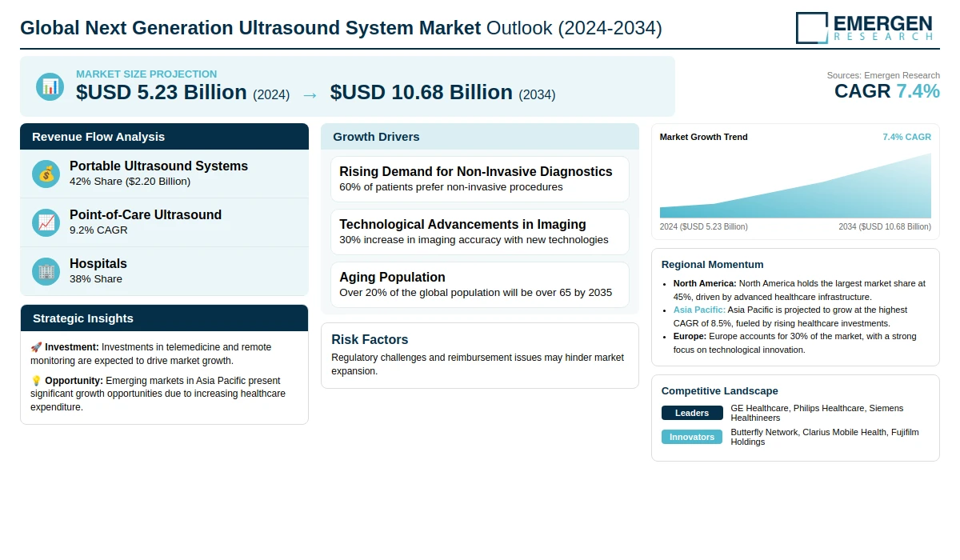Select the Aging Population card
This screenshot has height=560, width=960.
[x=480, y=285]
